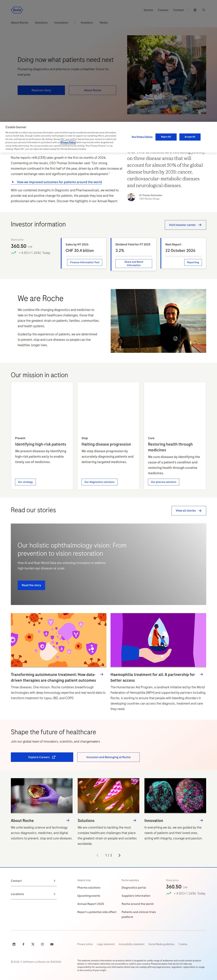
Task: Open footer Pharma solutions link
Action: (x=89, y=888)
